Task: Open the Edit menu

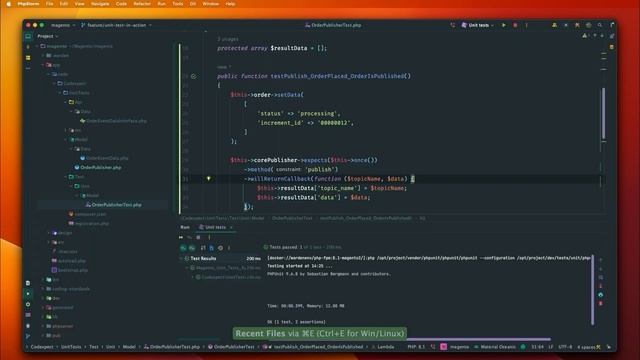Action: pos(64,4)
